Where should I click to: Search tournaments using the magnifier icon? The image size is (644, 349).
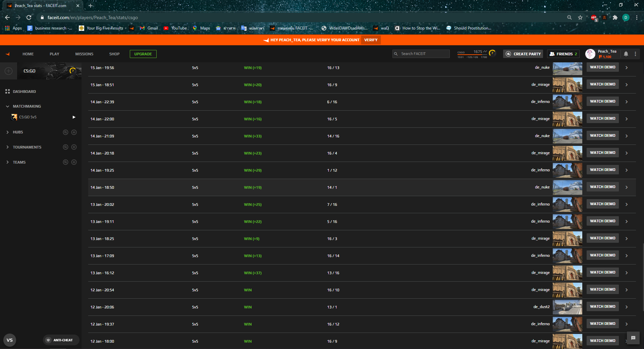tap(65, 147)
